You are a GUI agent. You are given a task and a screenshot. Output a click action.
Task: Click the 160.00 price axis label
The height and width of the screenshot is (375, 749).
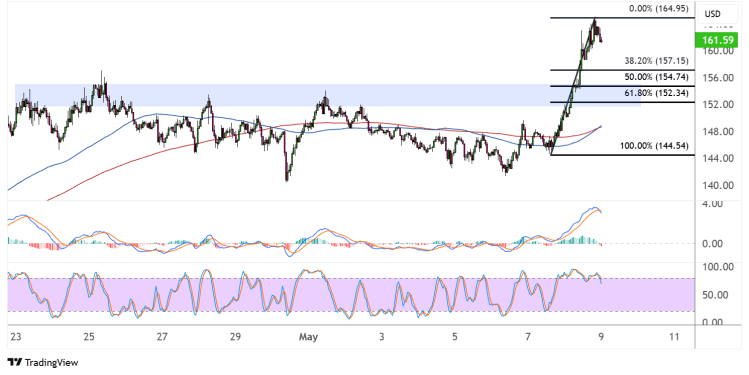pyautogui.click(x=719, y=51)
